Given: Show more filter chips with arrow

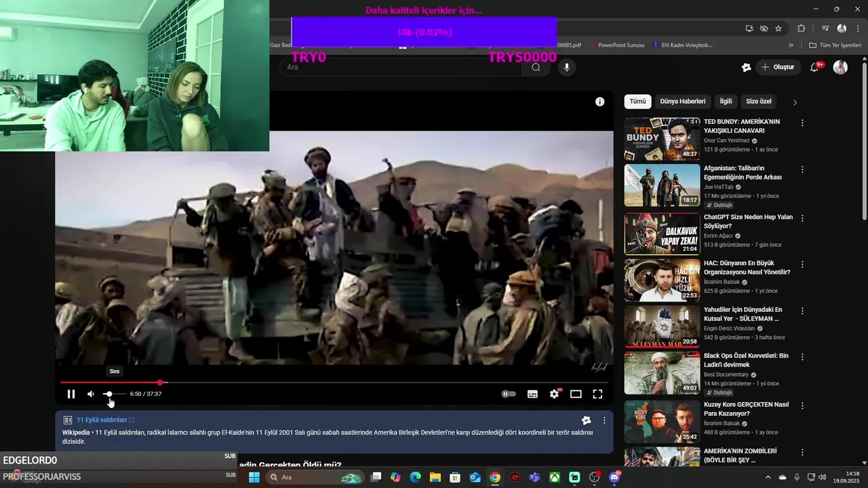Looking at the screenshot, I should coord(795,102).
